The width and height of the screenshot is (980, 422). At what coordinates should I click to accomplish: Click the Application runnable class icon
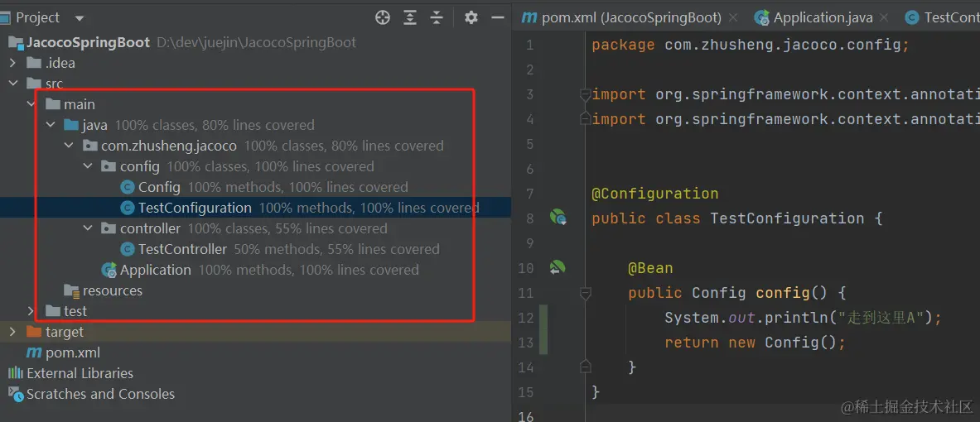coord(109,271)
